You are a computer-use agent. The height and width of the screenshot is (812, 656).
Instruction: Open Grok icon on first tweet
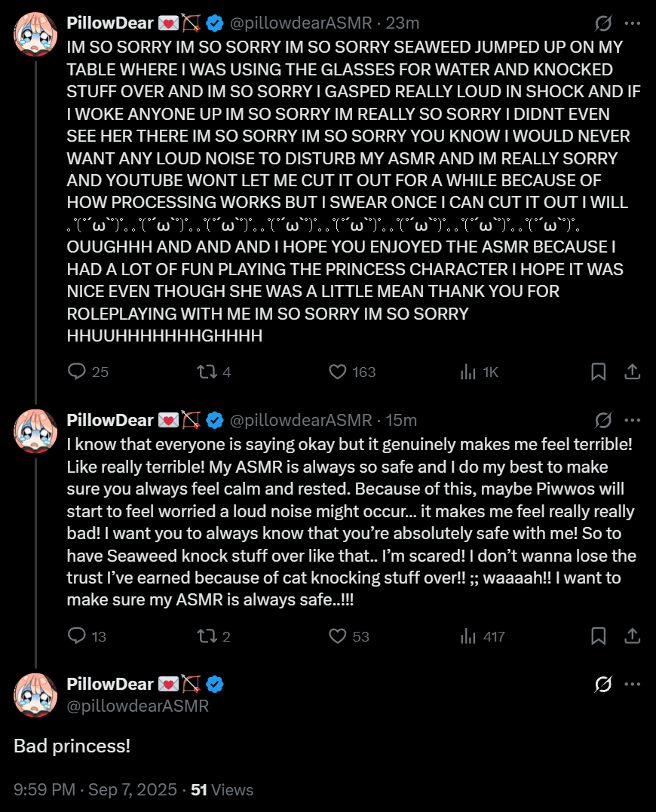click(x=603, y=23)
